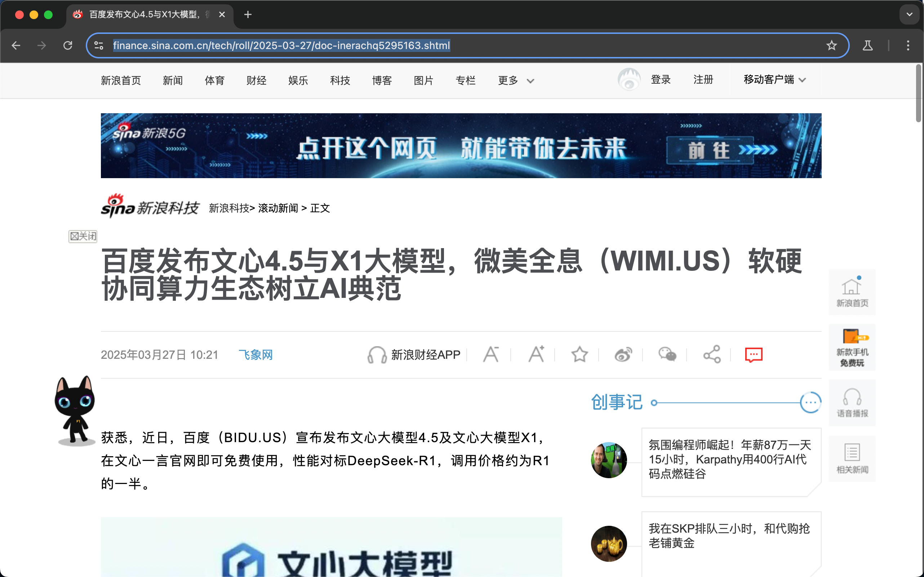Increase font size with A+ icon

[536, 354]
